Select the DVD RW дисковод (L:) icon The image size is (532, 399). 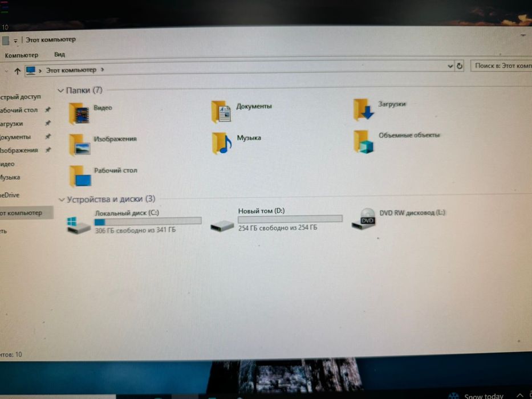click(363, 219)
